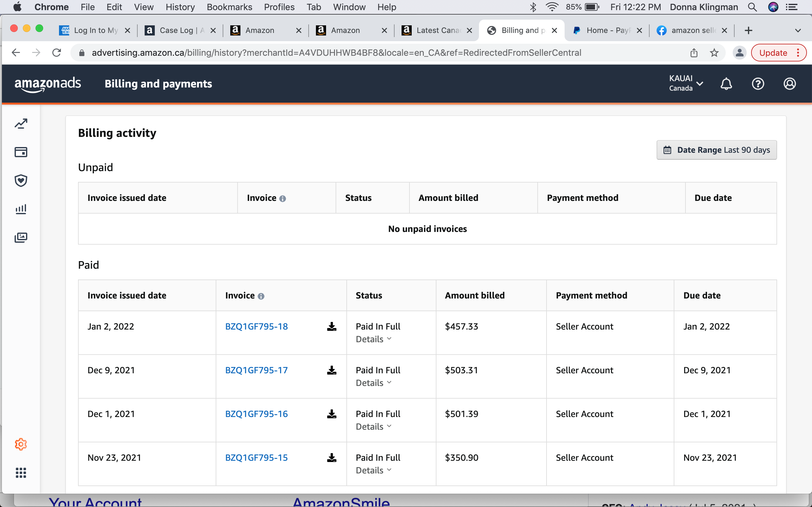
Task: Click the shield icon in the sidebar
Action: coord(21,180)
